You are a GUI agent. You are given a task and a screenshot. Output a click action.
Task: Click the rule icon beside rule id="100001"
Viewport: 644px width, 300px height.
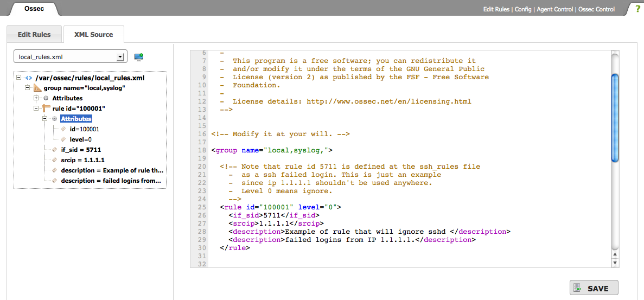(x=46, y=108)
